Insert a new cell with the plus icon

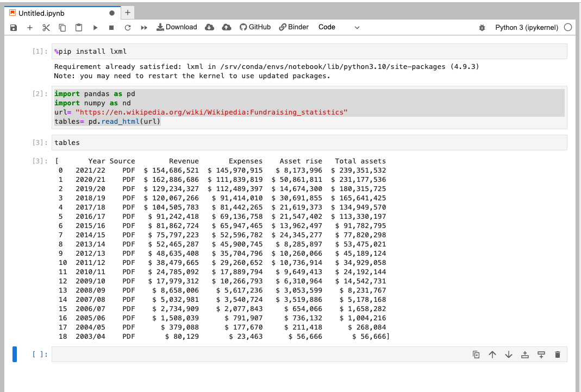pyautogui.click(x=30, y=27)
